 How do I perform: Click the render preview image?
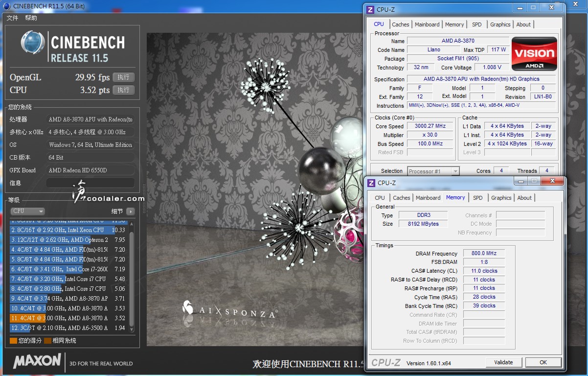coord(255,189)
